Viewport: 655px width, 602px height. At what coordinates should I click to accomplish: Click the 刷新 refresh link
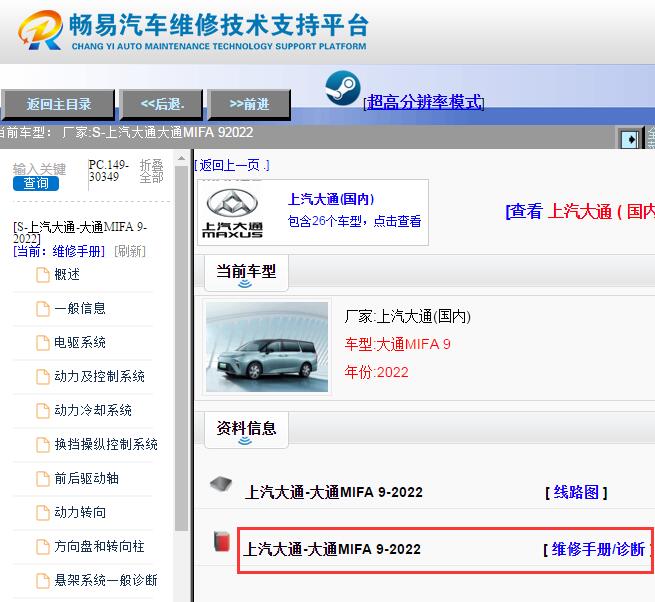coord(130,251)
